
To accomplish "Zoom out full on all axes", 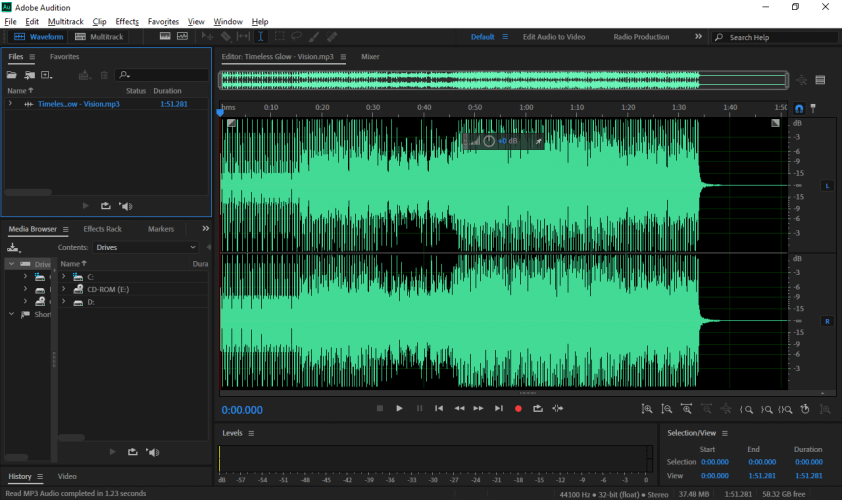I will [726, 409].
